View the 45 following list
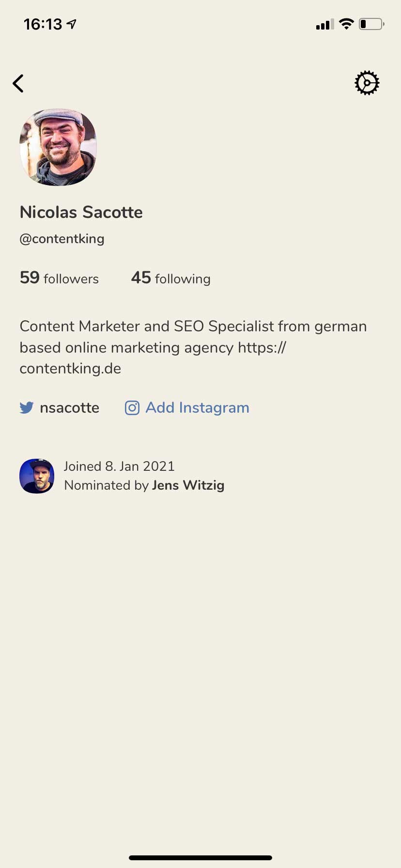401x868 pixels. [x=170, y=278]
